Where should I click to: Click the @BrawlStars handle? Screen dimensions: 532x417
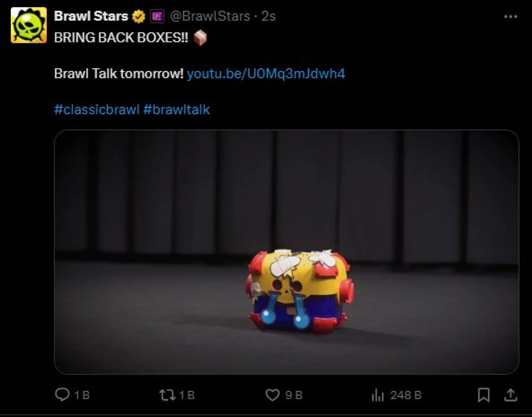tap(210, 17)
